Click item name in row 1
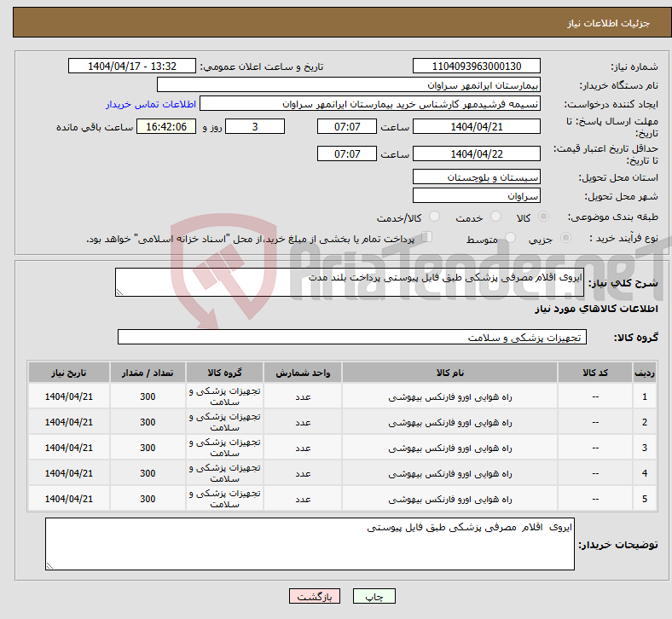This screenshot has width=672, height=619. (450, 397)
